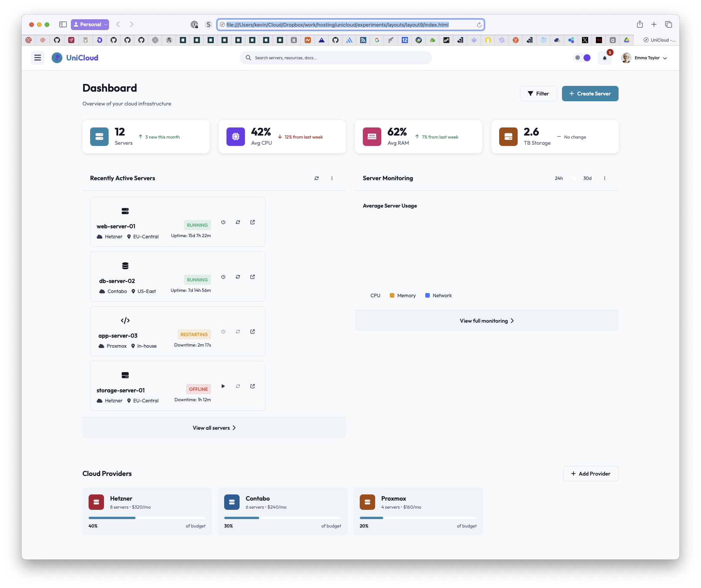The width and height of the screenshot is (701, 588).
Task: Power off web-server-01
Action: [223, 222]
